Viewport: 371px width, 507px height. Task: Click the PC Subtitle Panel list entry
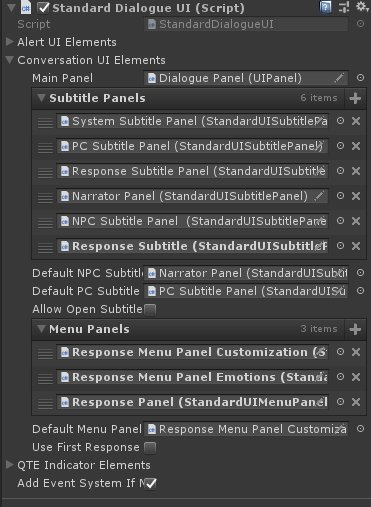(192, 146)
